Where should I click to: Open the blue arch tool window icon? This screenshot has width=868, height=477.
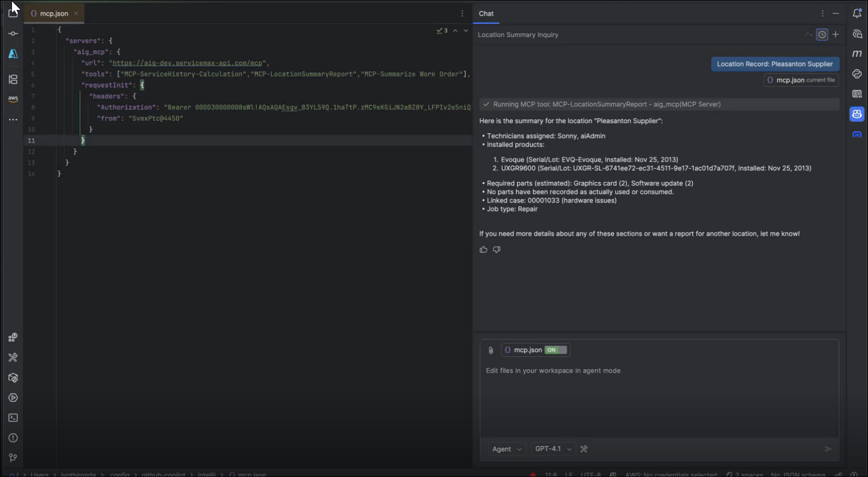click(857, 134)
